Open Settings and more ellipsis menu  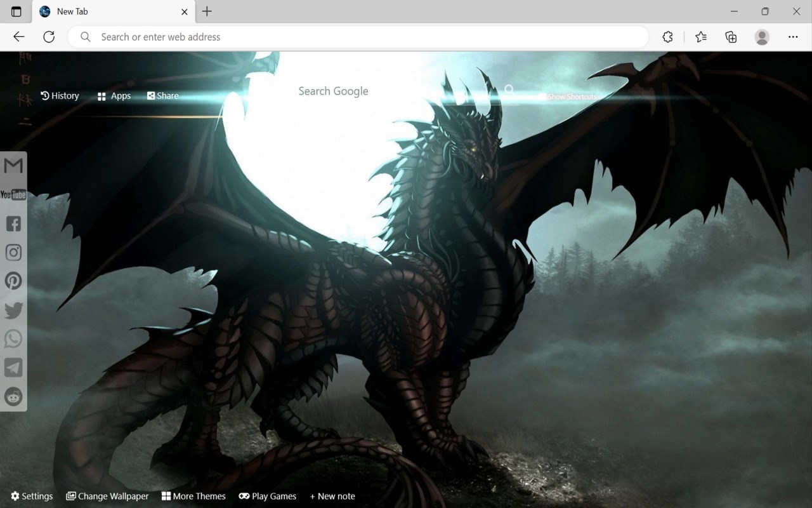(x=794, y=37)
